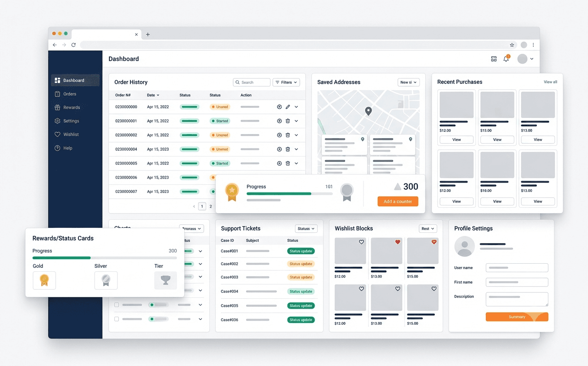588x366 pixels.
Task: Delete order 0230000005 with the trash icon
Action: [x=288, y=163]
